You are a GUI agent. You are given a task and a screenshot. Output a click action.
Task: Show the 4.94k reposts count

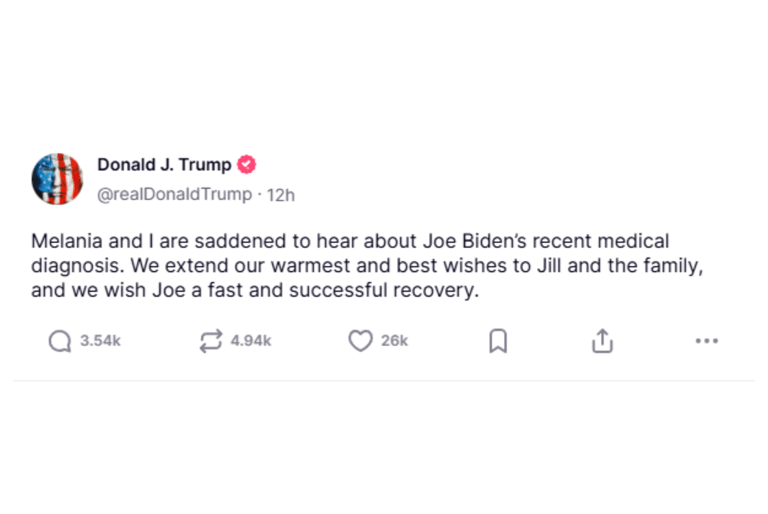click(250, 341)
